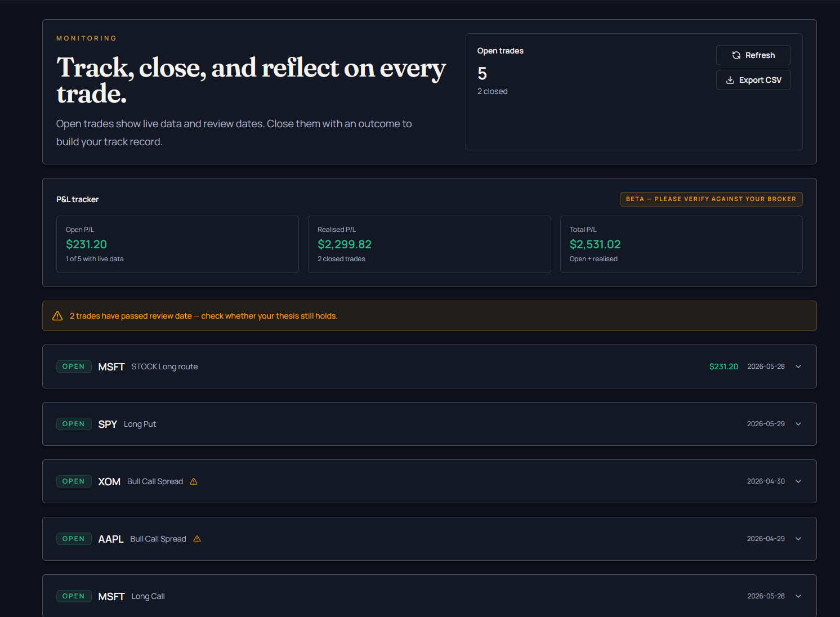840x617 pixels.
Task: Click the date 2026-04-29 on AAPL row
Action: coord(766,539)
